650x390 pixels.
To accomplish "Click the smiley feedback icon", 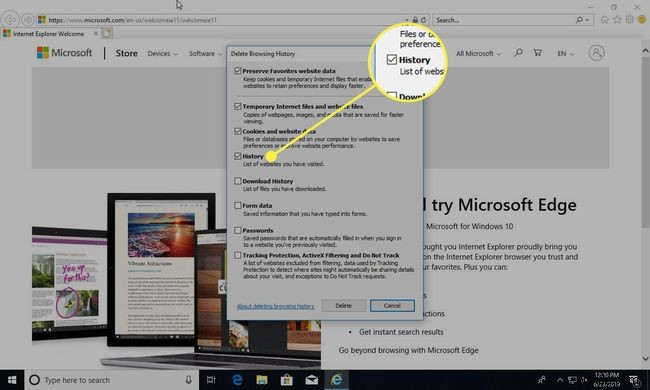I will coord(642,19).
